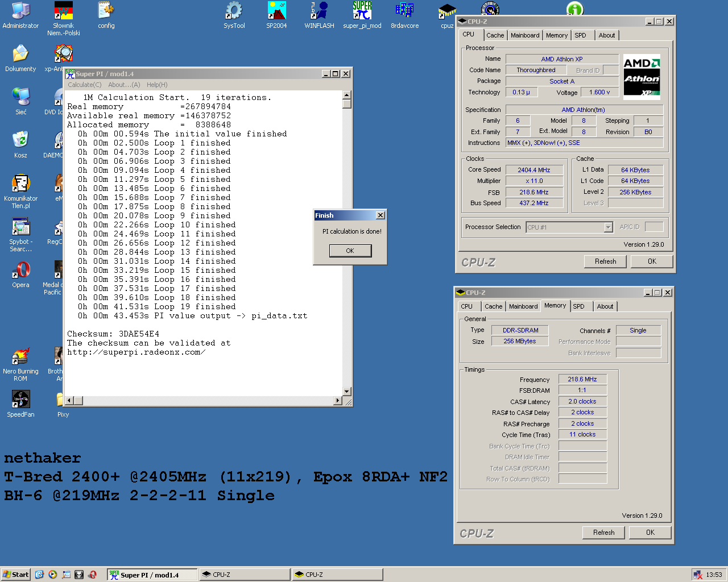The height and width of the screenshot is (582, 728).
Task: Click Code Name field Thoroughbred
Action: tap(536, 70)
